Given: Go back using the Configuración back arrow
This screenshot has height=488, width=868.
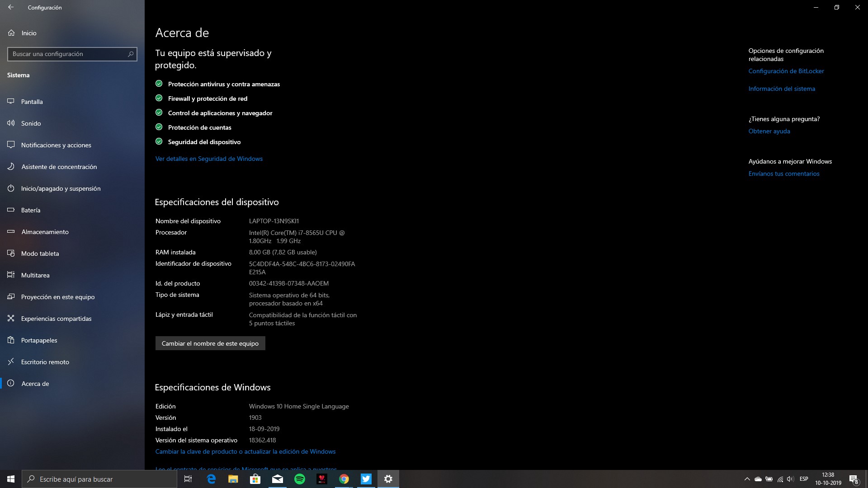Looking at the screenshot, I should point(11,7).
